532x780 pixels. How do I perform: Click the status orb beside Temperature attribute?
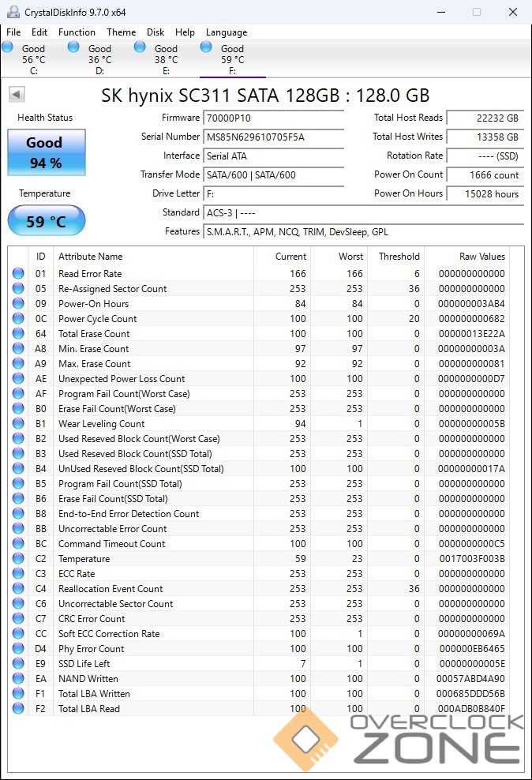tap(18, 559)
